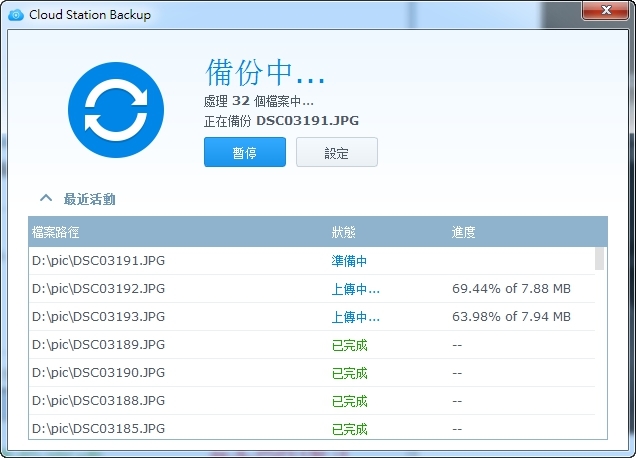Click the 備份中... heading text
This screenshot has height=458, width=636.
click(x=265, y=73)
